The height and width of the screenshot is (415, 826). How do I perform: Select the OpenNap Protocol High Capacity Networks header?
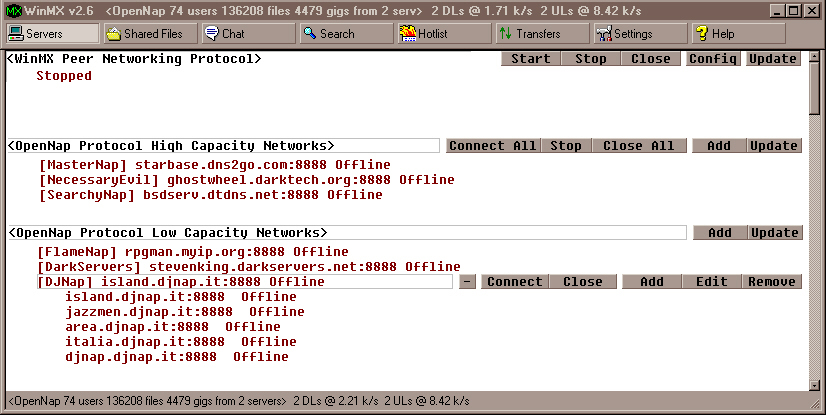click(x=223, y=146)
